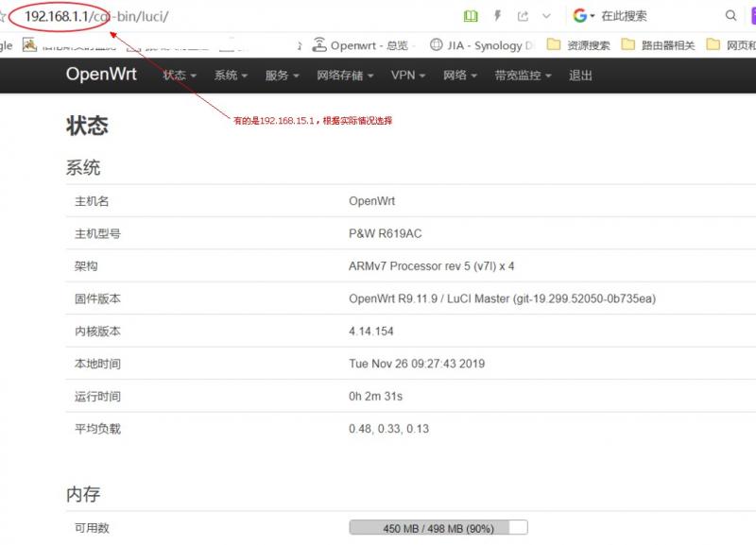Open the 服务 dropdown menu
Viewport: 756px width, 545px height.
[x=282, y=76]
